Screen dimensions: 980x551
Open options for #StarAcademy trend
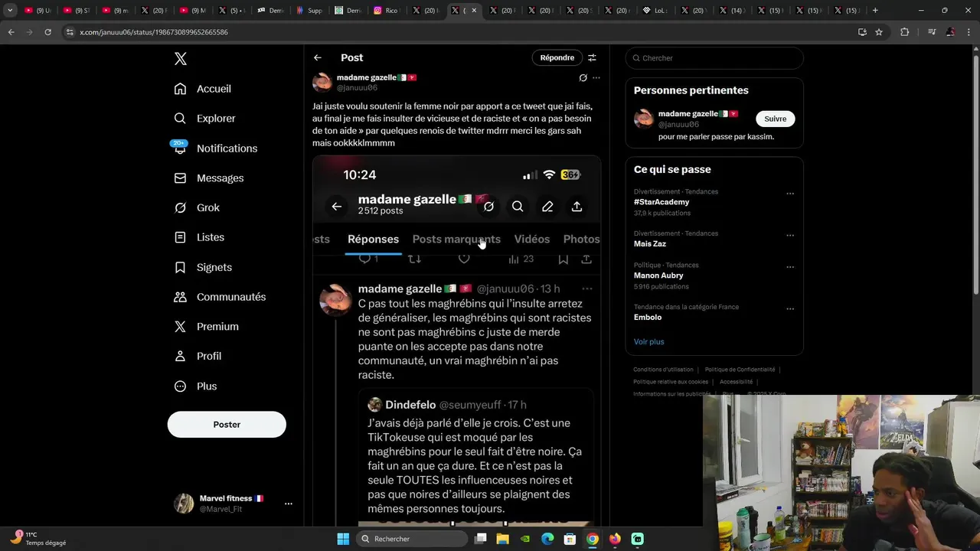coord(790,193)
